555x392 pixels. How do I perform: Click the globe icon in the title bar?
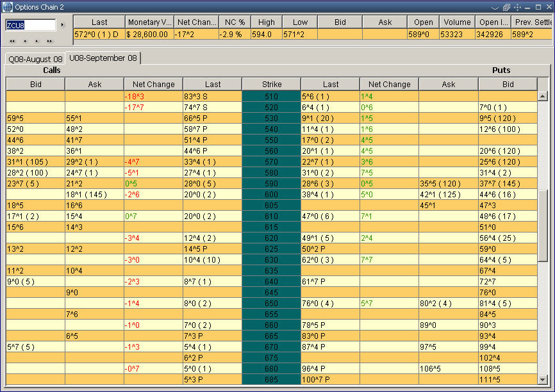pyautogui.click(x=8, y=7)
